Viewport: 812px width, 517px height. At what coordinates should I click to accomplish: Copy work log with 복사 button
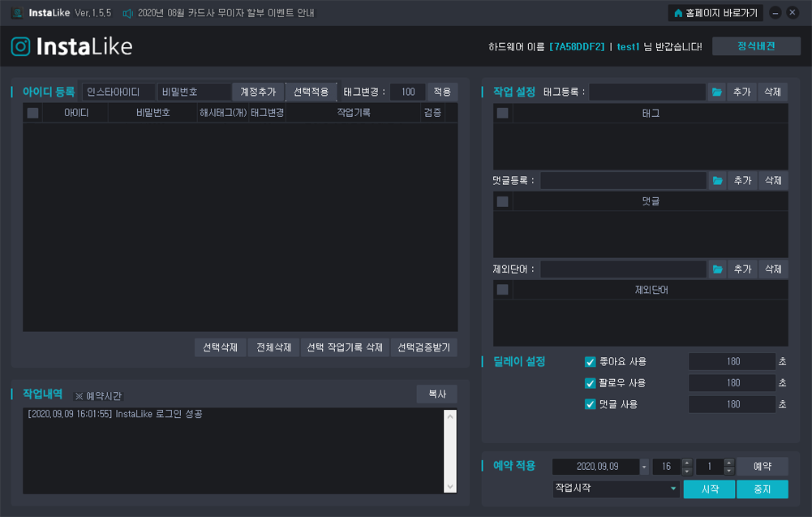(436, 394)
